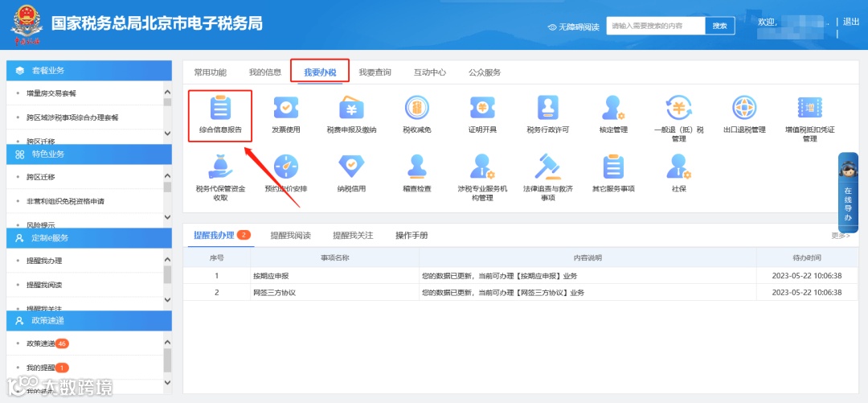Open the 公众服务 tab

point(485,72)
